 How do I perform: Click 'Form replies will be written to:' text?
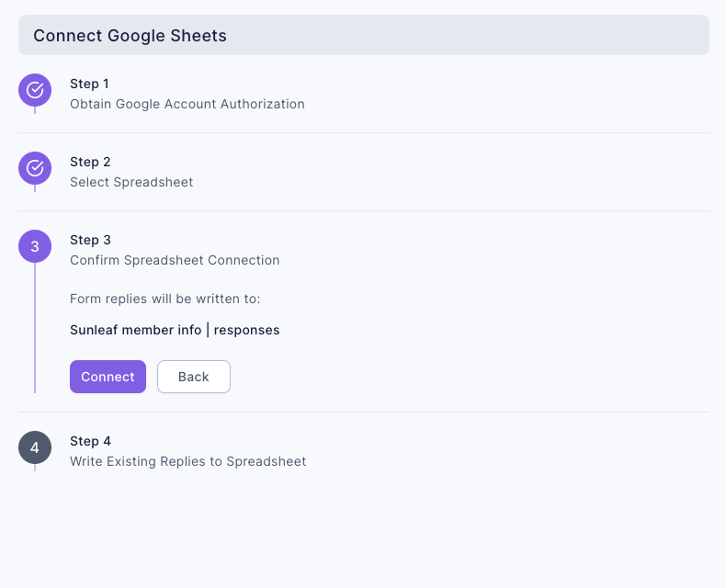click(x=165, y=300)
